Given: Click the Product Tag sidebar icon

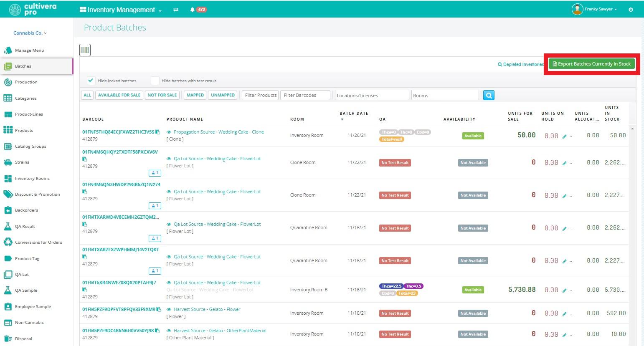Looking at the screenshot, I should click(8, 258).
